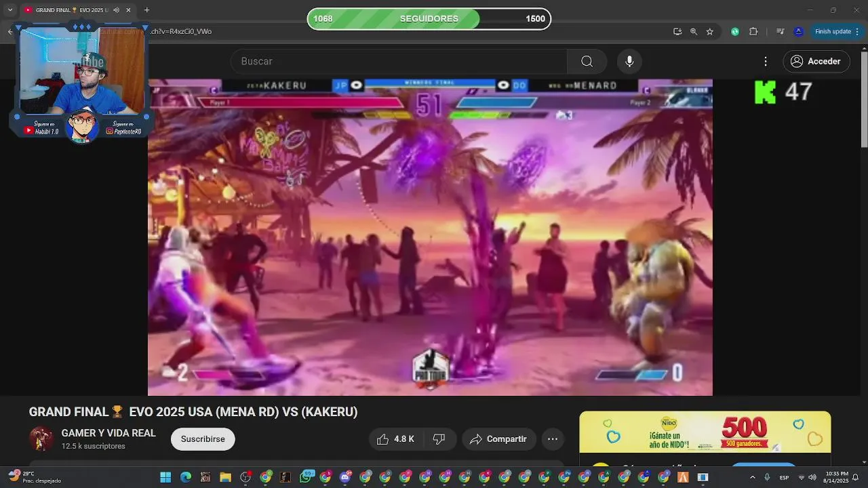868x488 pixels.
Task: Open the notifications bell icon
Action: (x=856, y=477)
